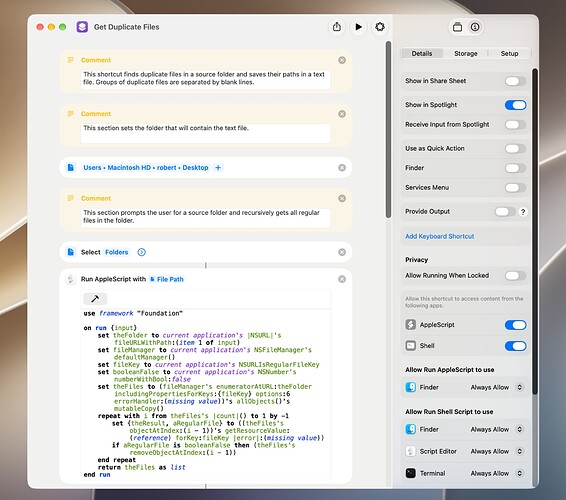The image size is (566, 500).
Task: Turn off Show in Spotlight
Action: 515,105
